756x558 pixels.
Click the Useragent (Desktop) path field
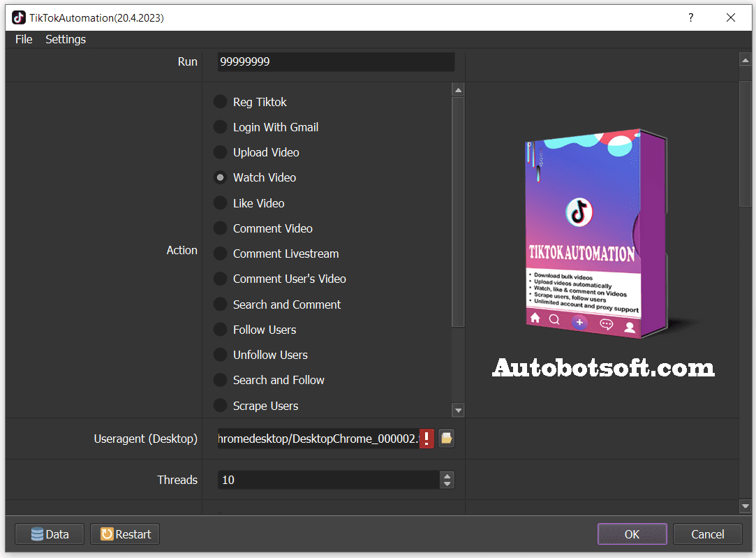coord(318,439)
